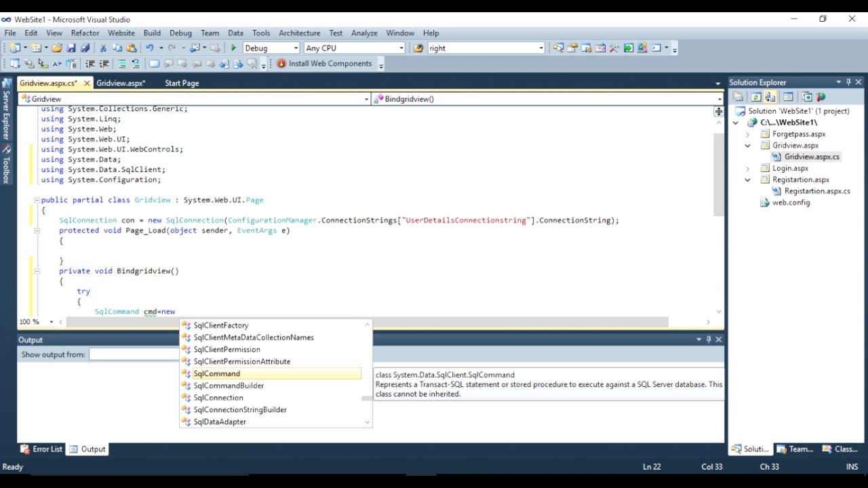Open Toolbox side tab

click(6, 165)
